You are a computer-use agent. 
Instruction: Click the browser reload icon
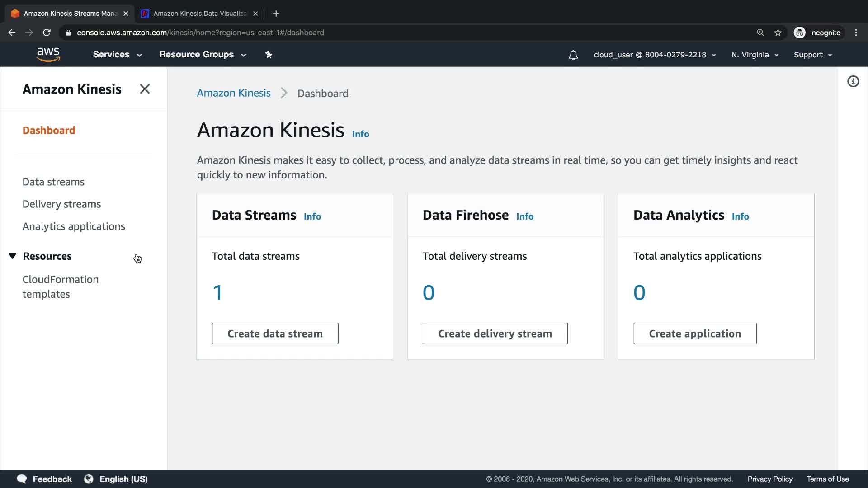tap(47, 33)
